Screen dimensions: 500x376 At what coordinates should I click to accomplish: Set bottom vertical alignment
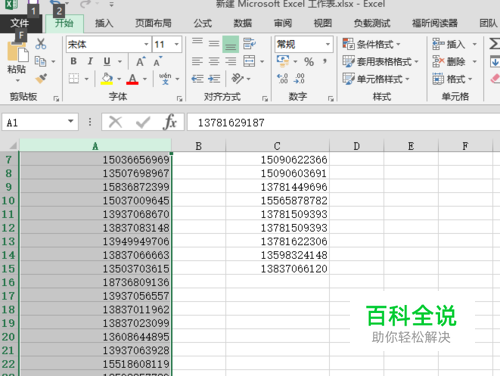click(x=230, y=44)
